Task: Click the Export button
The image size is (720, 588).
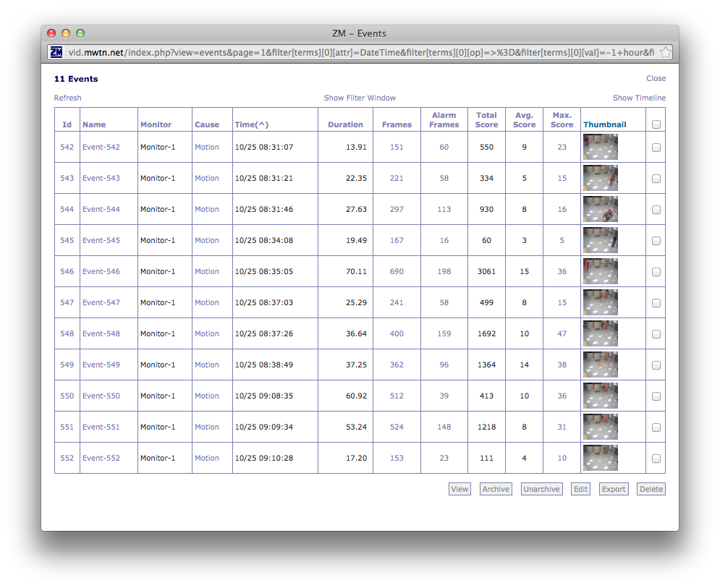Action: click(x=614, y=490)
